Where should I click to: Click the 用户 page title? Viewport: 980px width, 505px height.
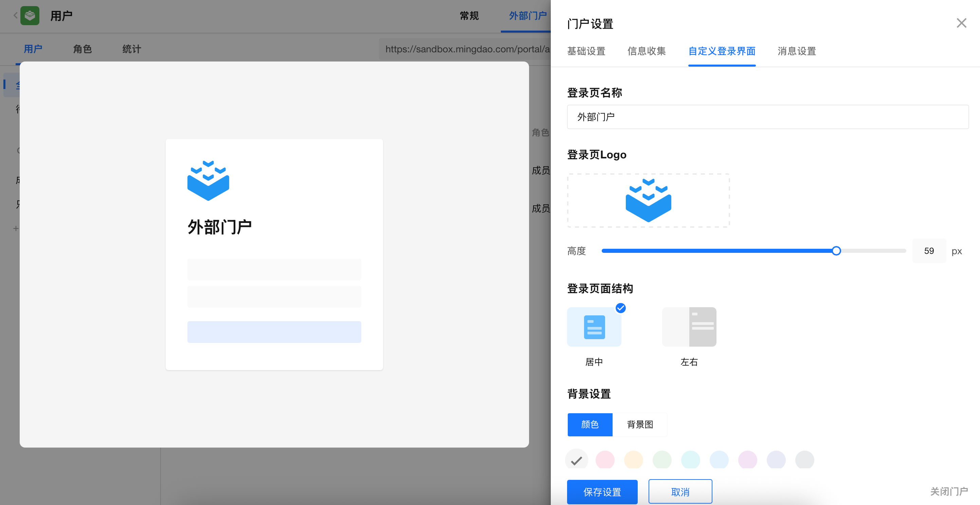(61, 16)
